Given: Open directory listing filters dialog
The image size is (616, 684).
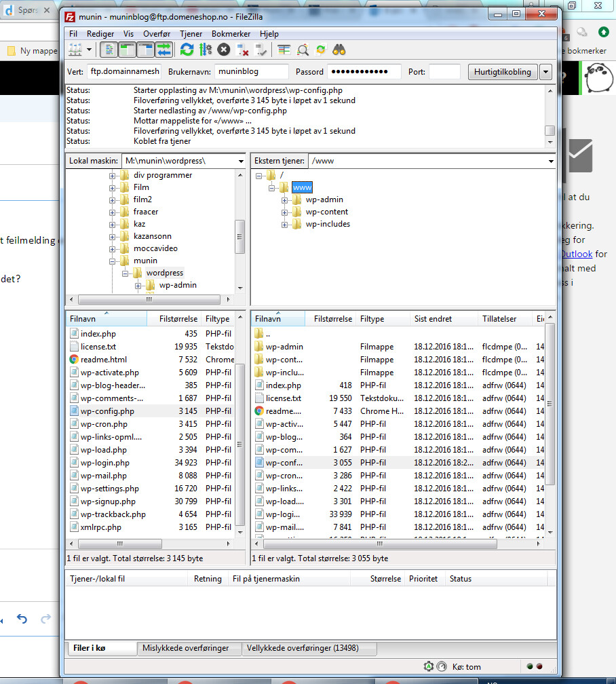Looking at the screenshot, I should 284,50.
